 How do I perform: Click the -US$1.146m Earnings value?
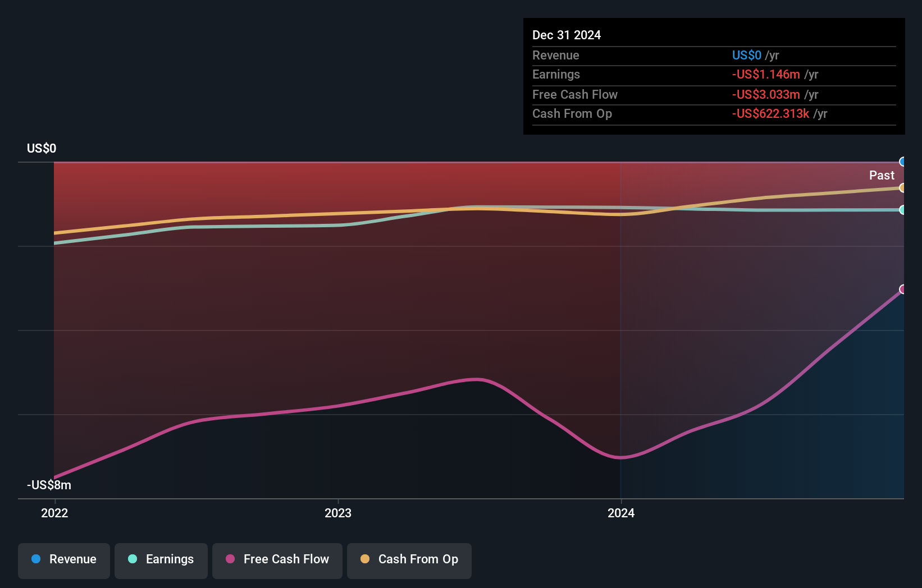(x=767, y=75)
